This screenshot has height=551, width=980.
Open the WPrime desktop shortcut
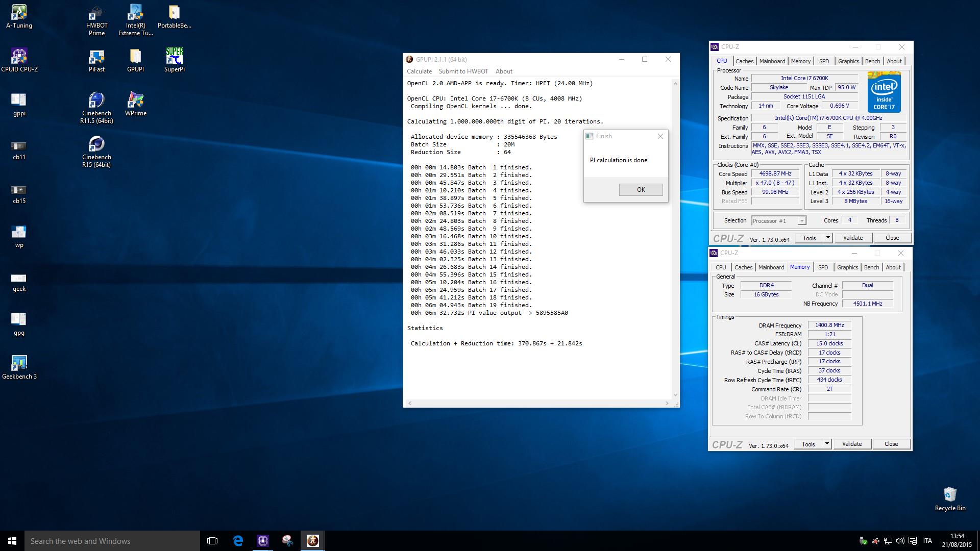click(135, 104)
